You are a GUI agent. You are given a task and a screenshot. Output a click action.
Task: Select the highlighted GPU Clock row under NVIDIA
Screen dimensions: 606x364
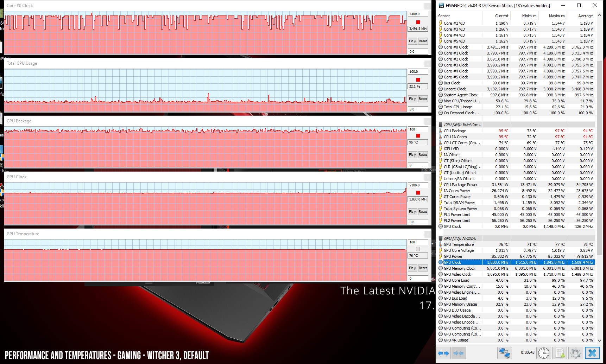click(516, 262)
